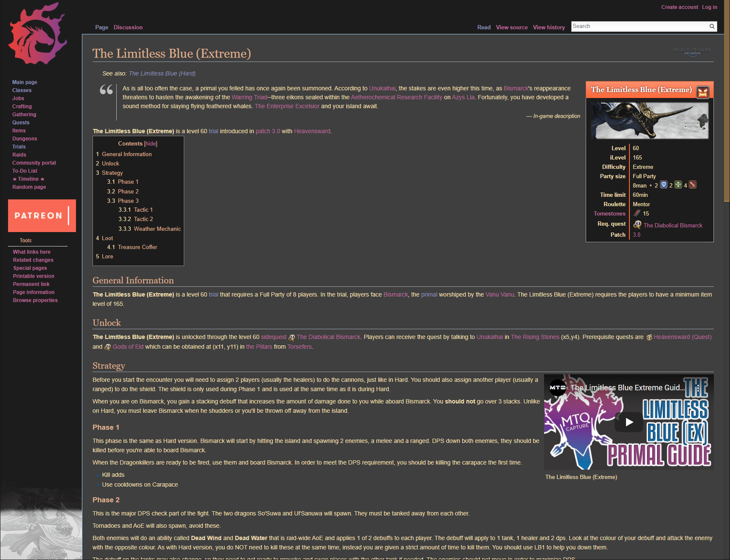The height and width of the screenshot is (560, 730).
Task: Click the Patreon banner button
Action: tap(42, 216)
